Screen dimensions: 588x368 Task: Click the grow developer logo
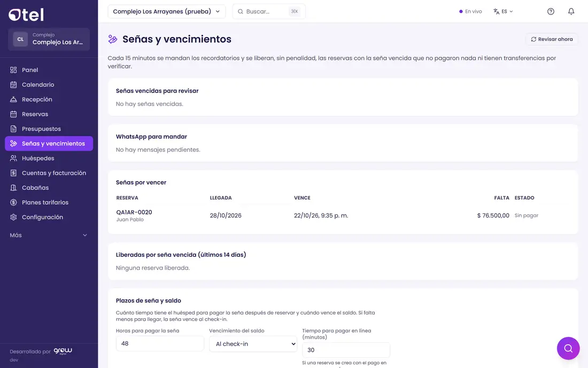63,351
